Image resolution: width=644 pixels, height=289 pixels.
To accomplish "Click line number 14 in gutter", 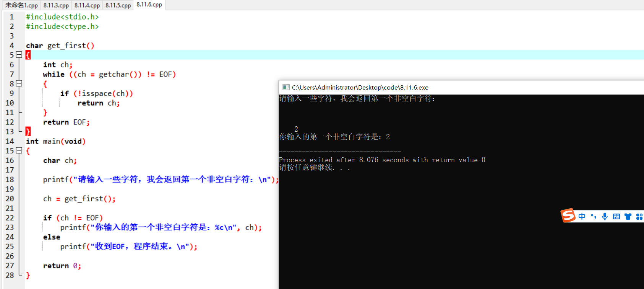I will tap(10, 141).
